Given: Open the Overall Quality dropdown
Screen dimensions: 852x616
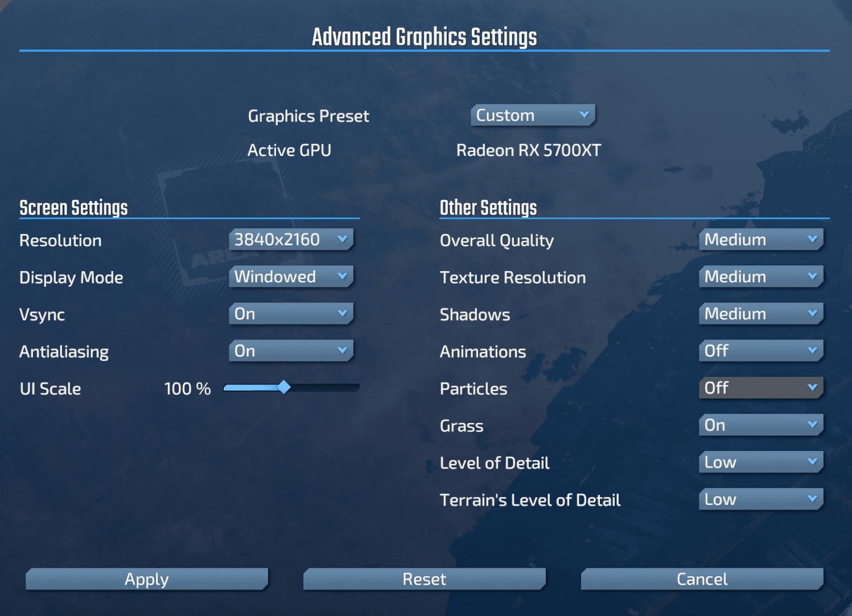Looking at the screenshot, I should click(761, 239).
